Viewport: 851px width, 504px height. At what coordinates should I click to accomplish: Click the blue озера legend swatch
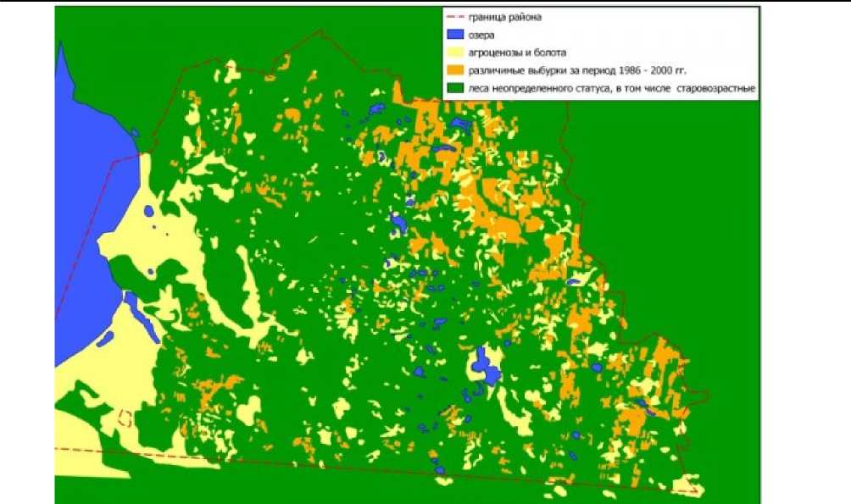(456, 35)
